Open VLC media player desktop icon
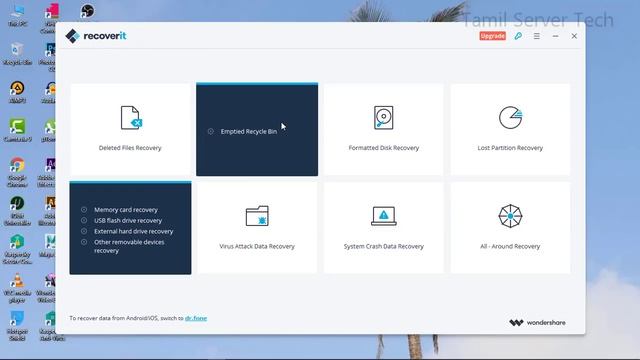 point(17,288)
